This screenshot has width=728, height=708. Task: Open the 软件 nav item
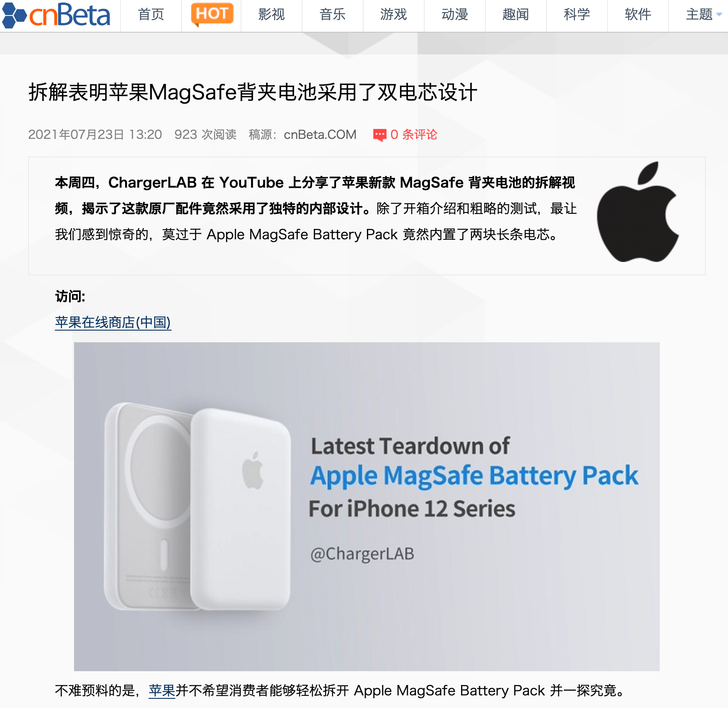pyautogui.click(x=638, y=15)
